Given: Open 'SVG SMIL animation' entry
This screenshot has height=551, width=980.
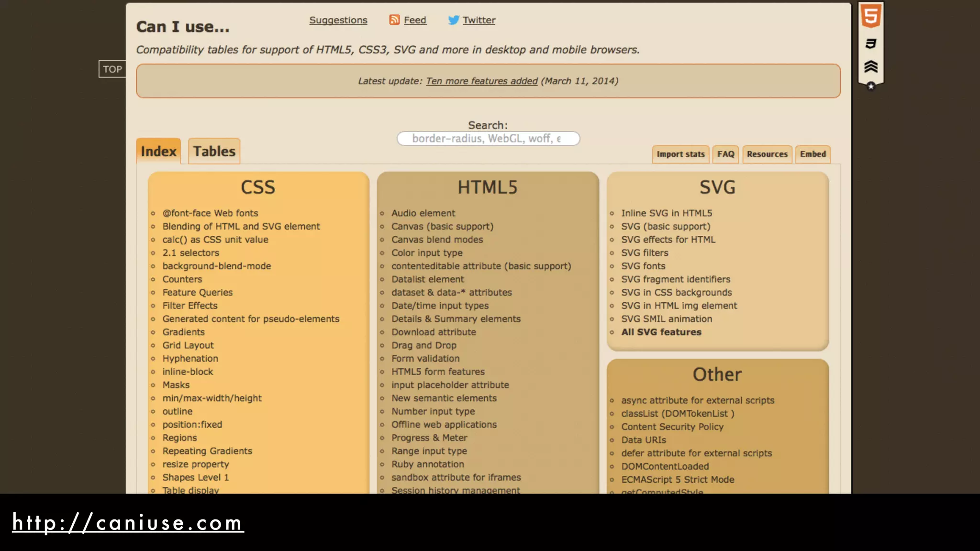Looking at the screenshot, I should (x=667, y=319).
